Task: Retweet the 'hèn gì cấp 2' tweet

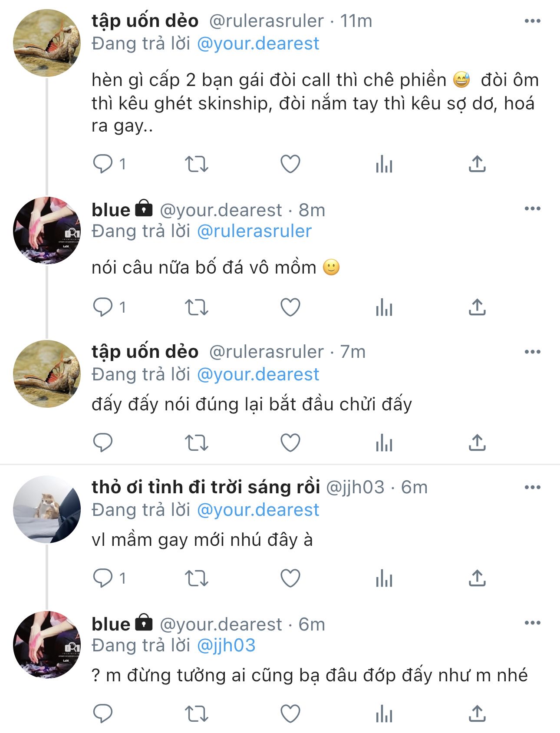Action: [x=197, y=164]
